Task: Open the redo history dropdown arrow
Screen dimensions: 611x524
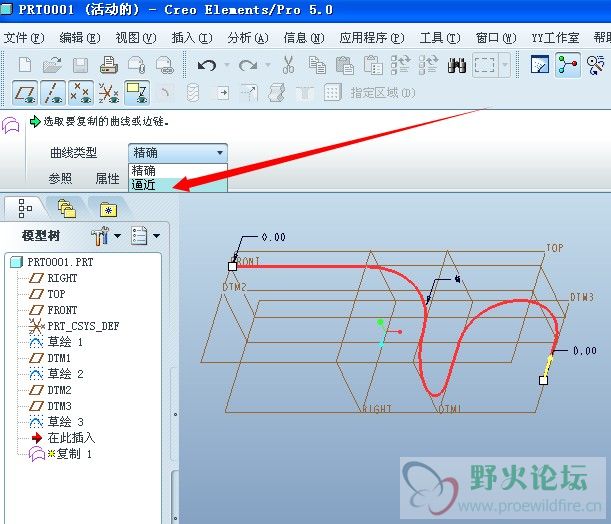Action: (268, 65)
